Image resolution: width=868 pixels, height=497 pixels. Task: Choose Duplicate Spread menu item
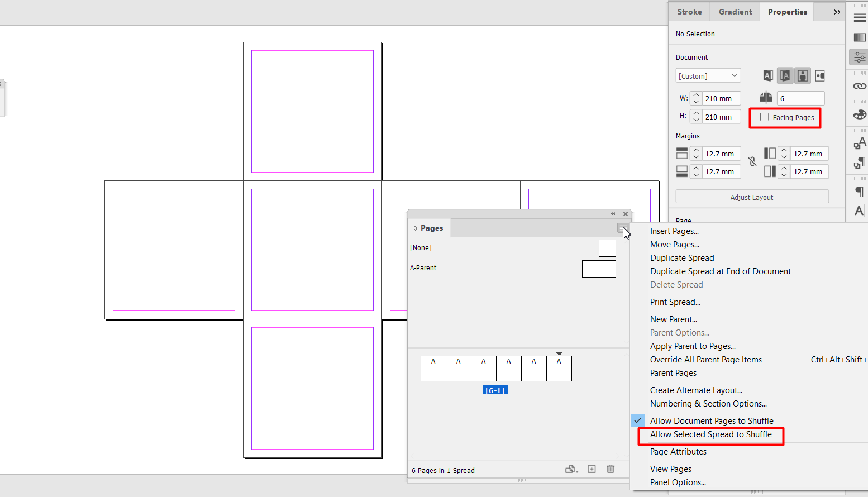click(x=682, y=258)
